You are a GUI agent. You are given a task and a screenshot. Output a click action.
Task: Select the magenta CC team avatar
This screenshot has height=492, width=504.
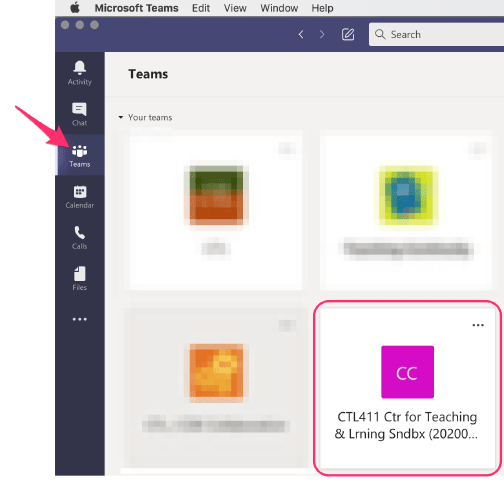point(407,372)
